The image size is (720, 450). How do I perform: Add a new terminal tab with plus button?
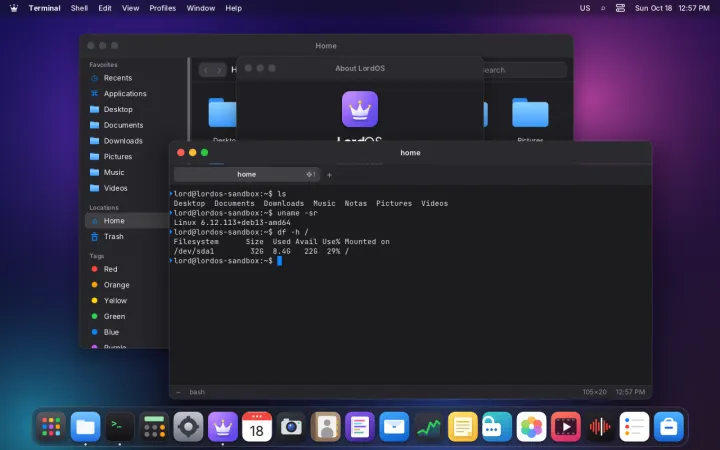(x=329, y=175)
